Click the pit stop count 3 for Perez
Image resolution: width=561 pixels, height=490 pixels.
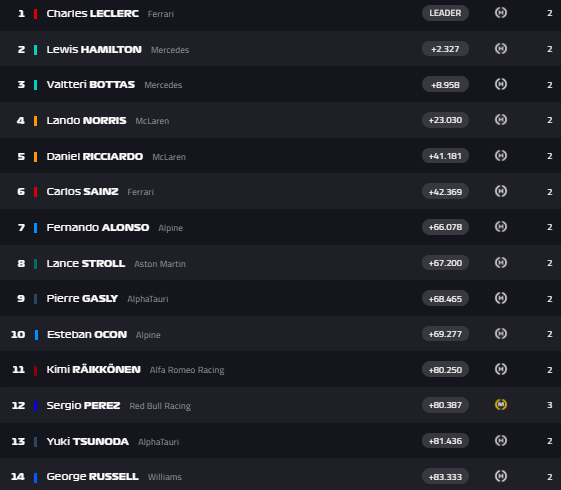550,405
